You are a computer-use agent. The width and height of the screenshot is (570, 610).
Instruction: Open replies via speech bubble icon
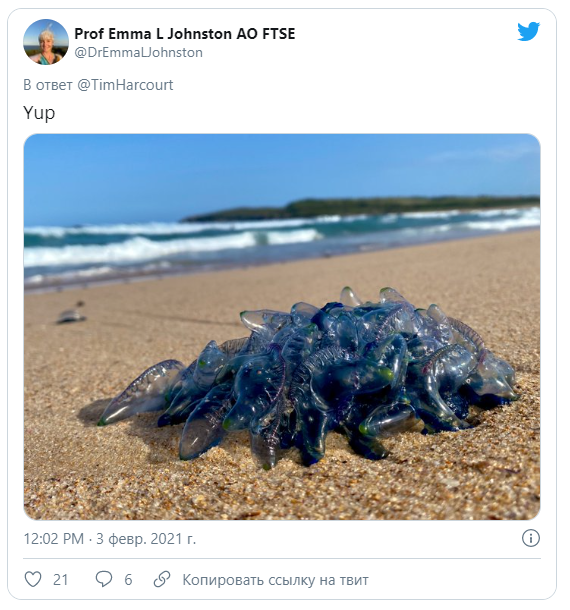pyautogui.click(x=104, y=579)
